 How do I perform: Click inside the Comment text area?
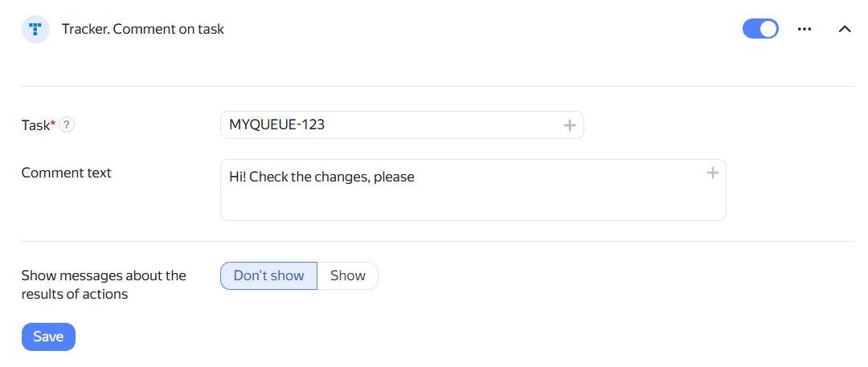(x=473, y=190)
